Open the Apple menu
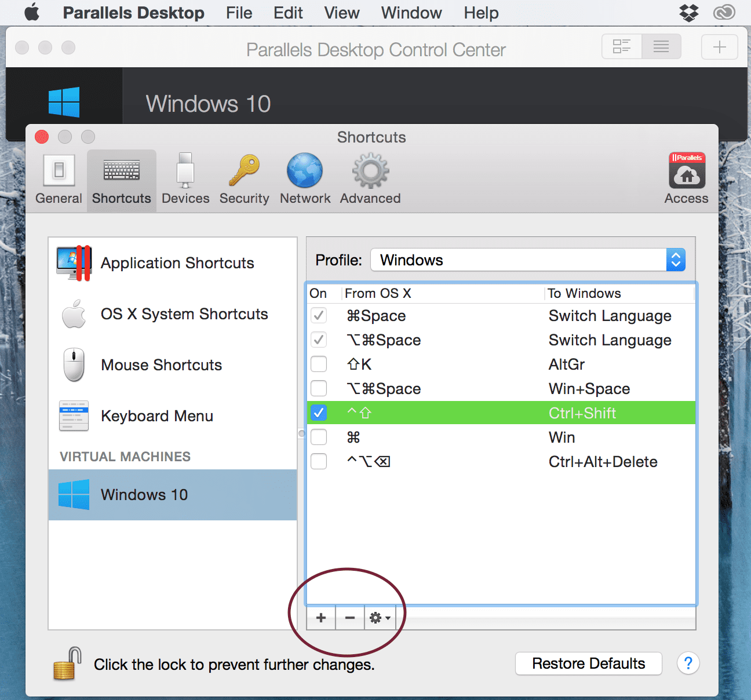The image size is (751, 700). pos(32,12)
